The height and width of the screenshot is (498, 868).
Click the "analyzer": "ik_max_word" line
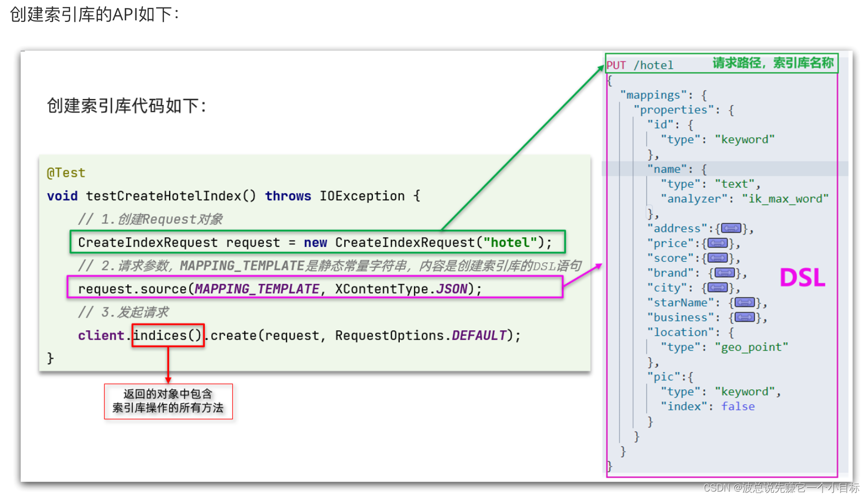pyautogui.click(x=745, y=199)
